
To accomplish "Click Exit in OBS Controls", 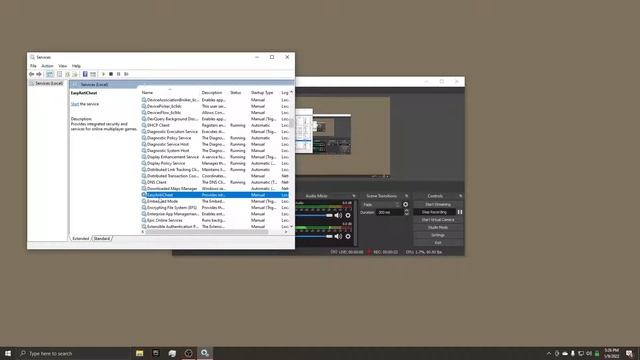I will (x=438, y=242).
